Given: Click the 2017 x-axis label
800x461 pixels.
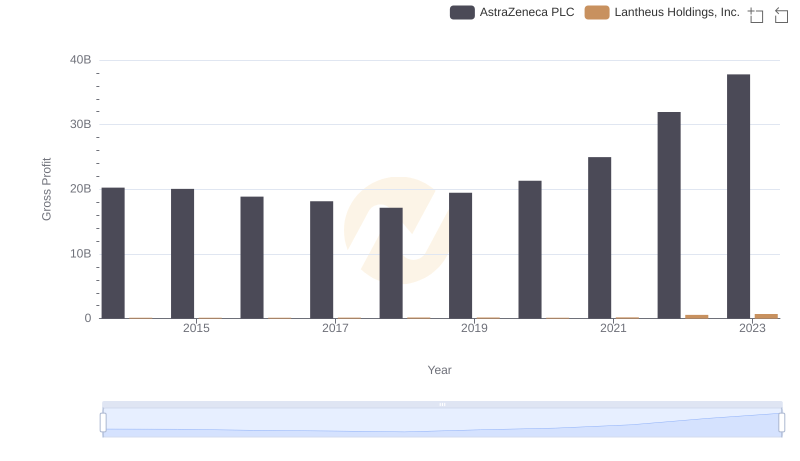Looking at the screenshot, I should 335,328.
